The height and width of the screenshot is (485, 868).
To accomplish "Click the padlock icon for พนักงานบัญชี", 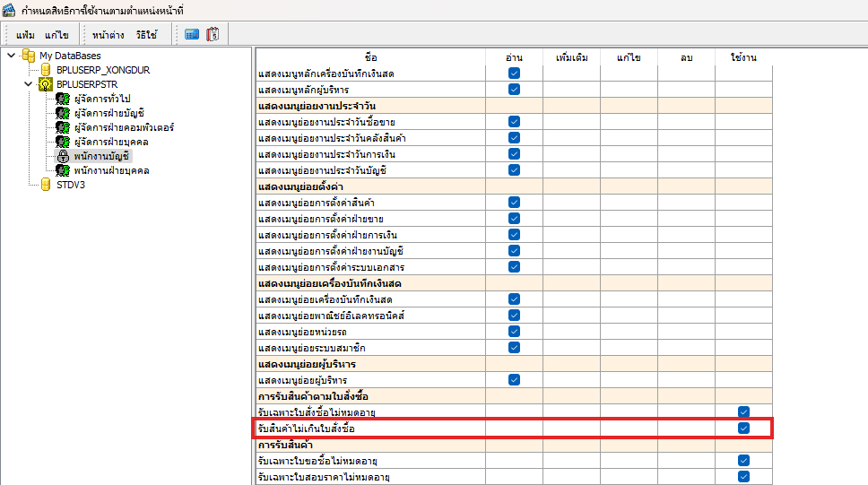I will click(x=63, y=156).
